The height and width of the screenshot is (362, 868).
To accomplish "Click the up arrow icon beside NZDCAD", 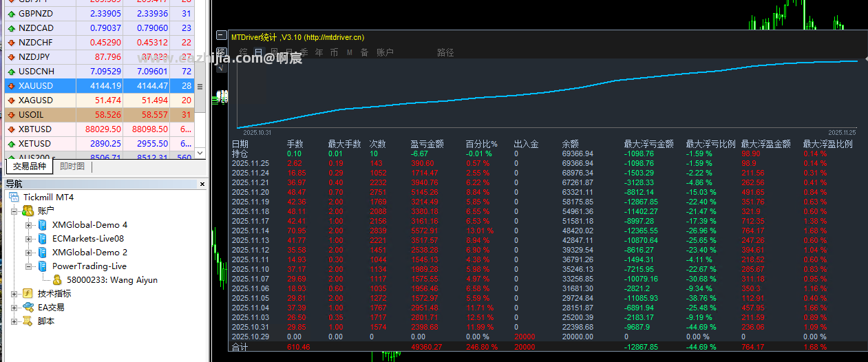I will [11, 28].
